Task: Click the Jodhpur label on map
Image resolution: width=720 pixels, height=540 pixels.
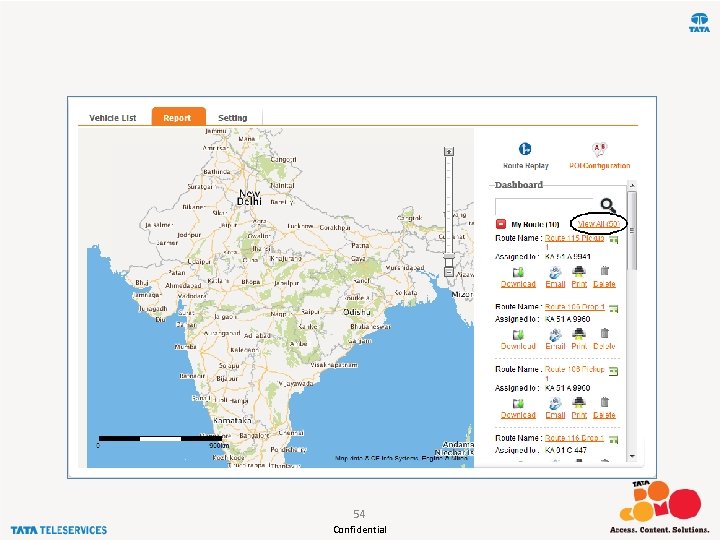Action: [189, 235]
